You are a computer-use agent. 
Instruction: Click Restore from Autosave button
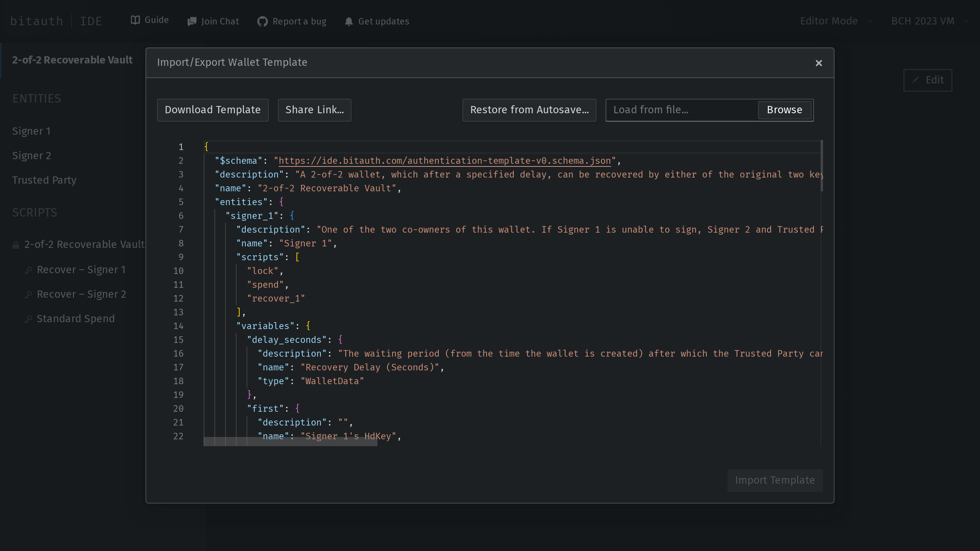pyautogui.click(x=529, y=110)
